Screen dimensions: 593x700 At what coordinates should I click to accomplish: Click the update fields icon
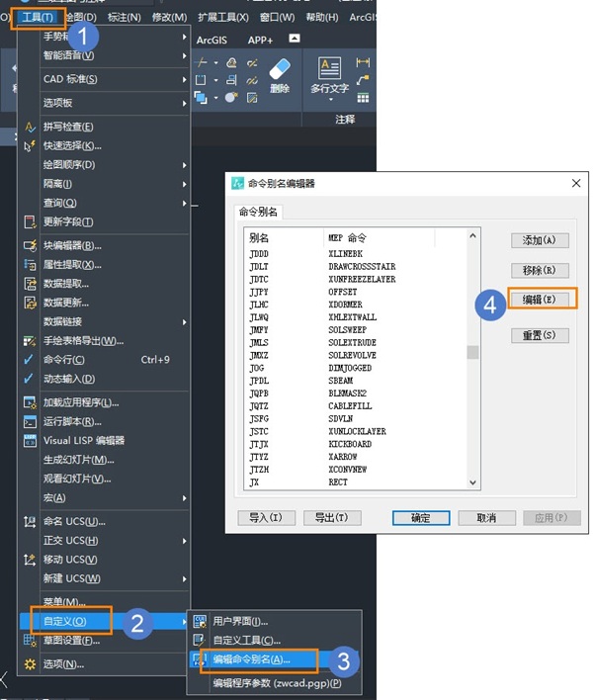[x=30, y=221]
